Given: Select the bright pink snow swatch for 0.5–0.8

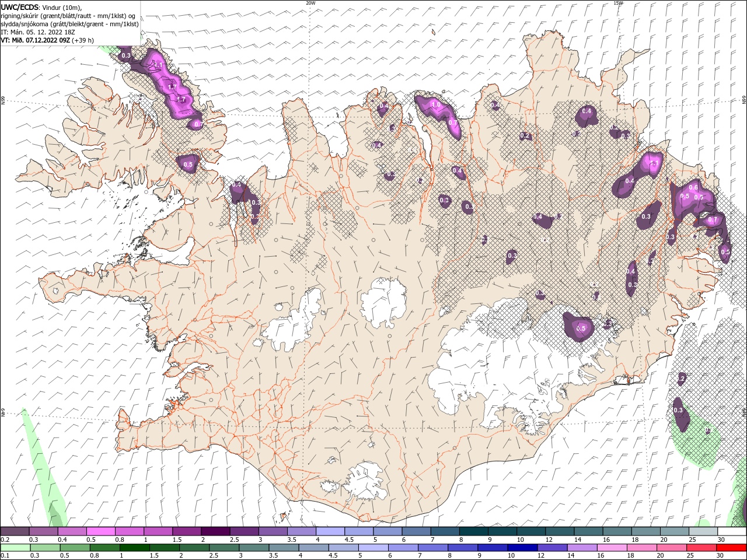Looking at the screenshot, I should pos(101,531).
